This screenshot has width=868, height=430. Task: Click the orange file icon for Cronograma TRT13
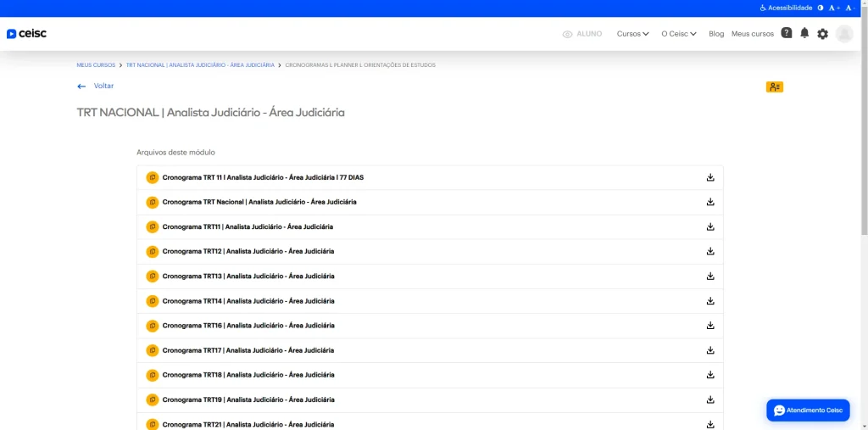(x=153, y=276)
